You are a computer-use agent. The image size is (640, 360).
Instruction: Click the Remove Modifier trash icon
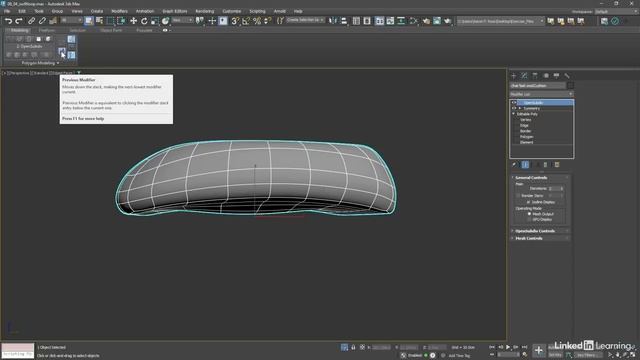click(x=545, y=165)
